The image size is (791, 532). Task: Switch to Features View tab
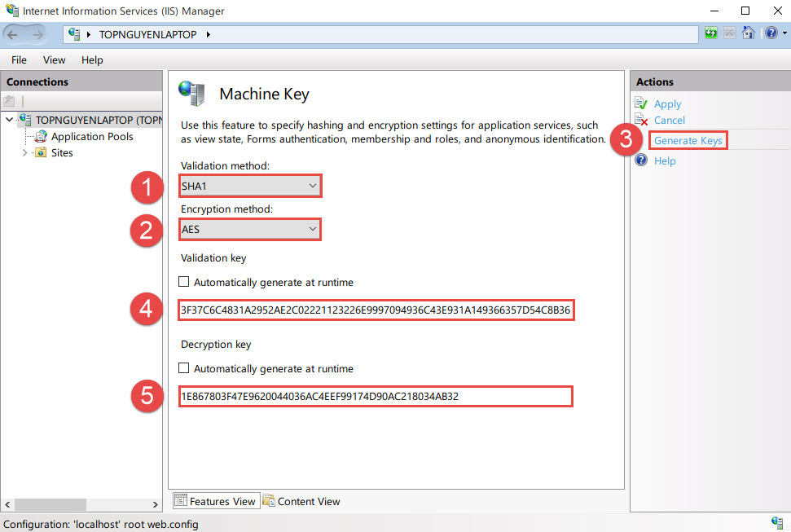click(x=217, y=501)
